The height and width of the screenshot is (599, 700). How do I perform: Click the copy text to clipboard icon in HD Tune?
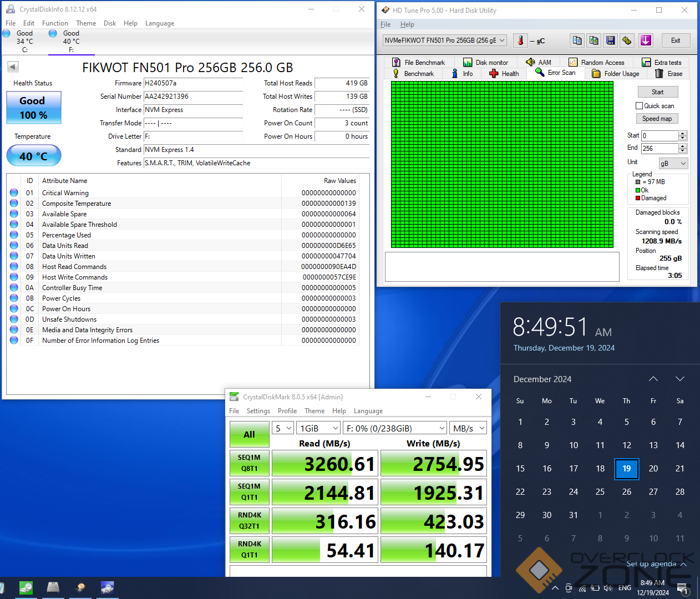pos(577,40)
